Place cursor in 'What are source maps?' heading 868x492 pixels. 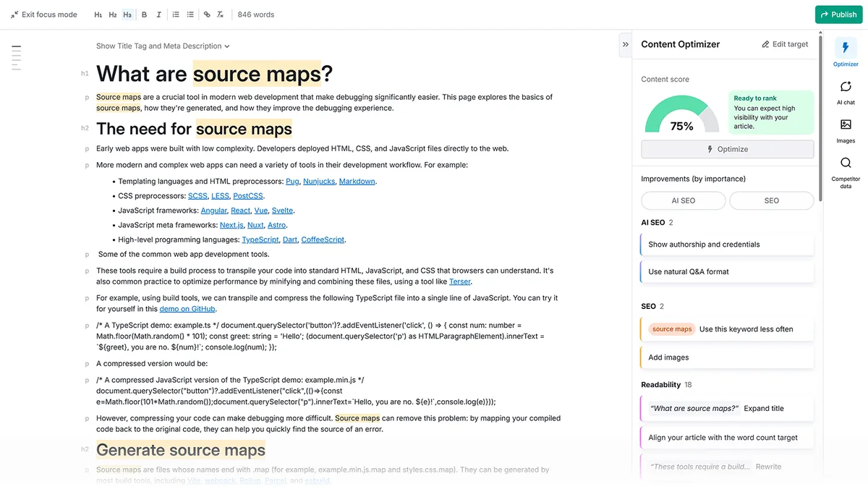point(215,74)
